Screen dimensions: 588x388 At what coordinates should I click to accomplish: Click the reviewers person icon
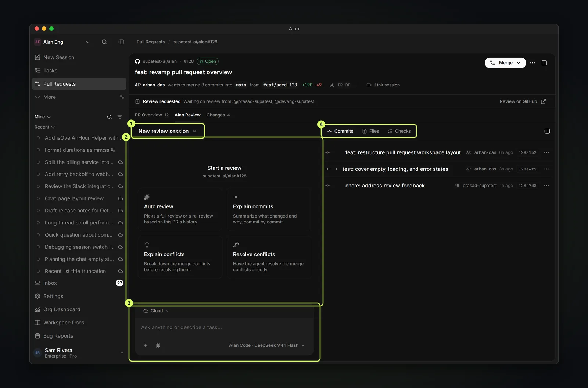coord(332,85)
